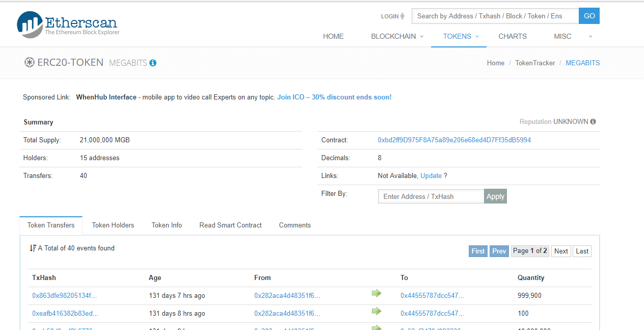Open the HOME menu item
644x330 pixels.
click(x=333, y=36)
